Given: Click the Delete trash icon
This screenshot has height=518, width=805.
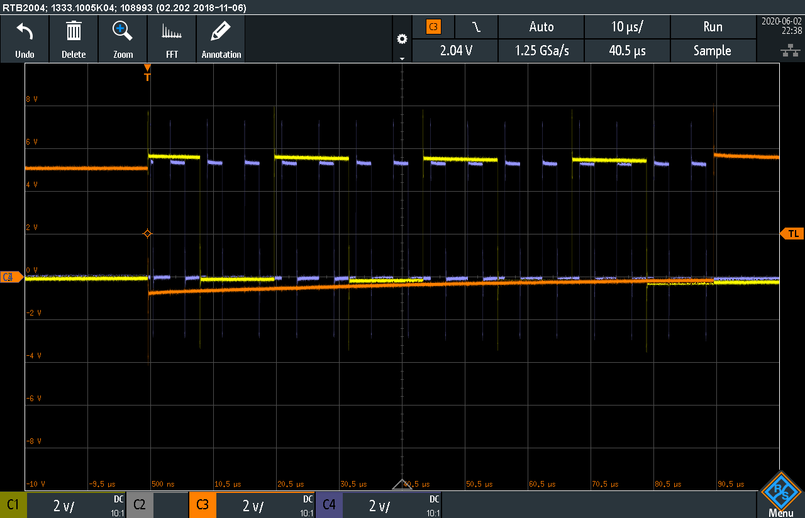Looking at the screenshot, I should (73, 39).
